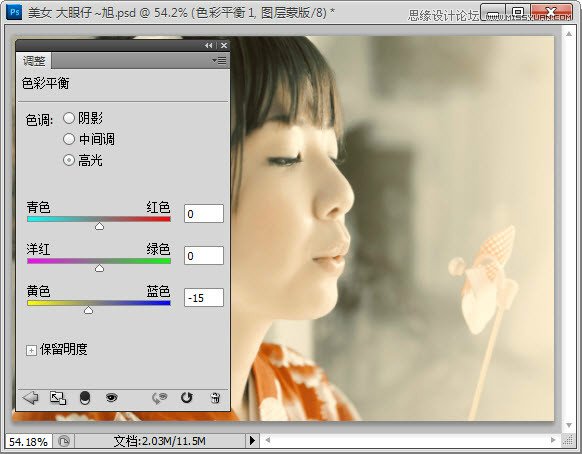Click the yellow-blue slider handle
Screen dimensions: 582x454
(x=88, y=310)
